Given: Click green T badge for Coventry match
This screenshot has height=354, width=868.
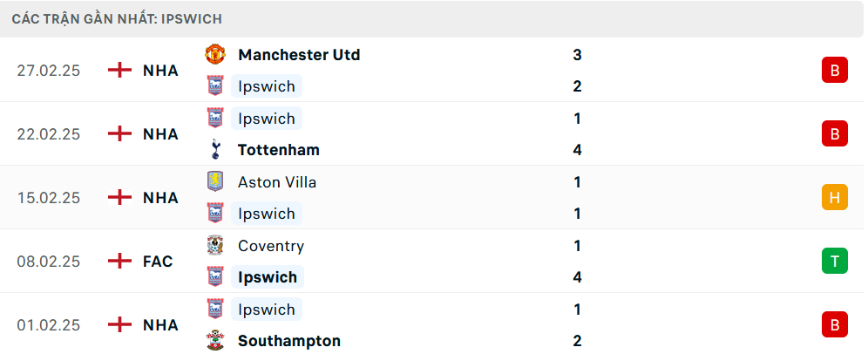Looking at the screenshot, I should 834,262.
